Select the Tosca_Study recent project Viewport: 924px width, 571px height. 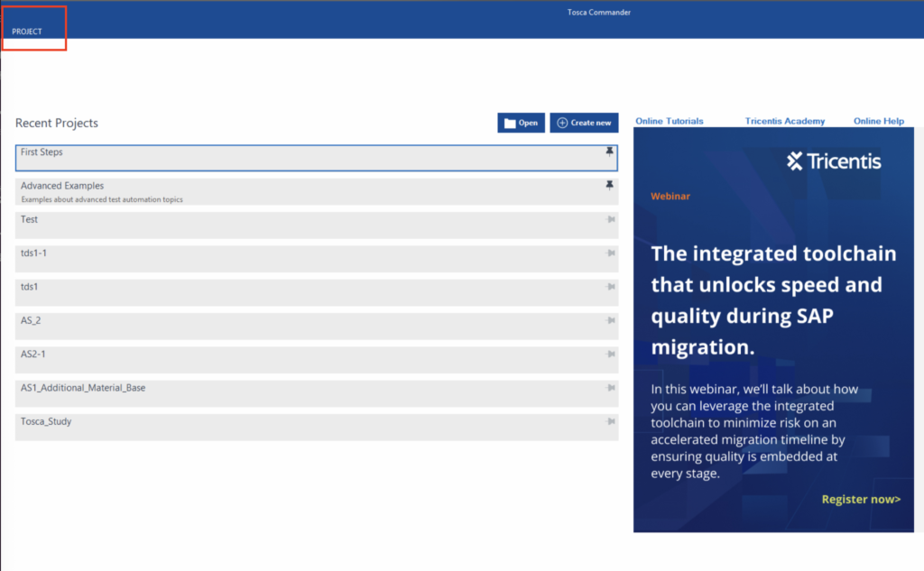click(x=317, y=427)
